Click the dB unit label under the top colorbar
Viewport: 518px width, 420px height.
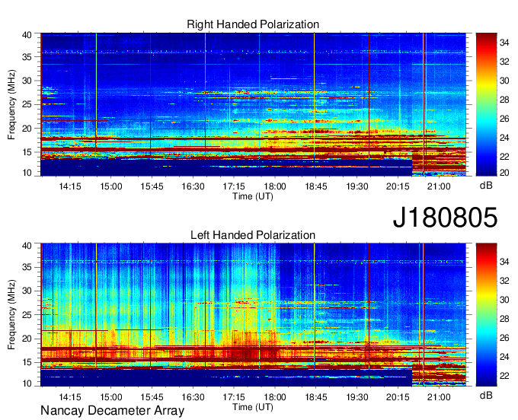486,186
